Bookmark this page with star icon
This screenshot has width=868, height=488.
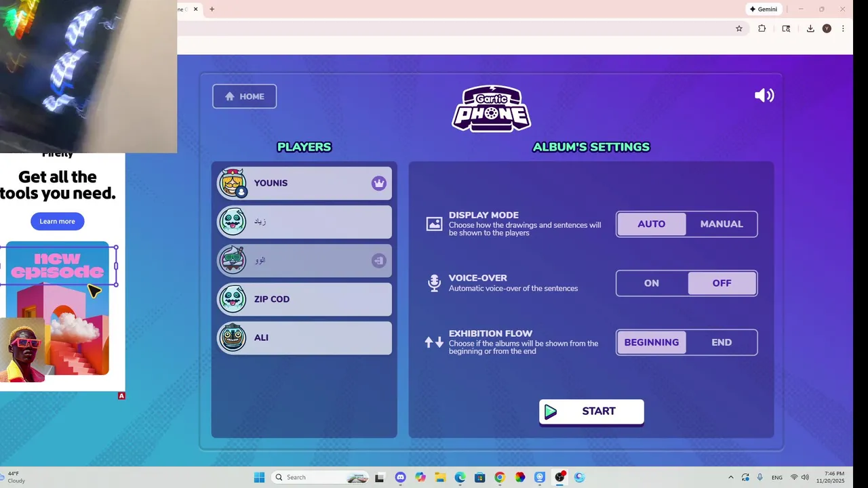[739, 28]
